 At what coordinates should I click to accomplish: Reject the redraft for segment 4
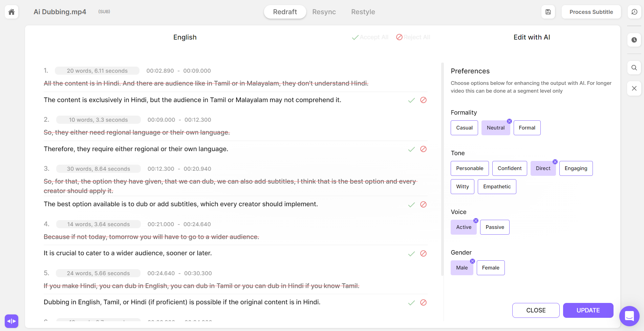tap(423, 253)
